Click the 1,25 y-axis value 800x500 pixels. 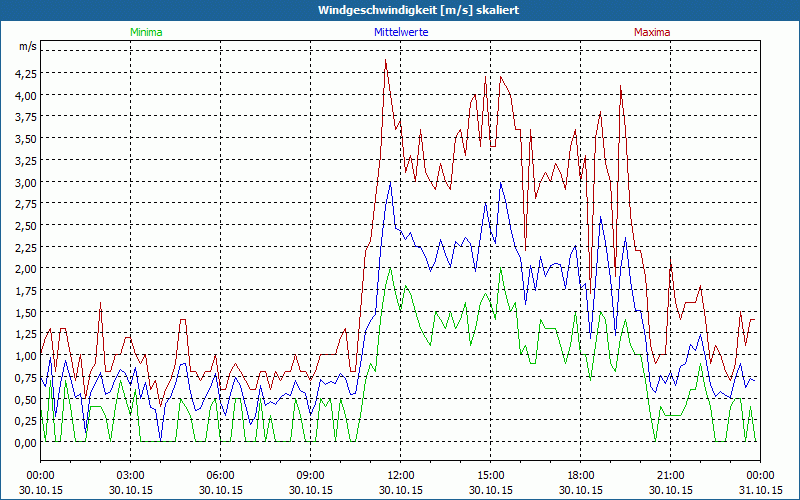(26, 334)
